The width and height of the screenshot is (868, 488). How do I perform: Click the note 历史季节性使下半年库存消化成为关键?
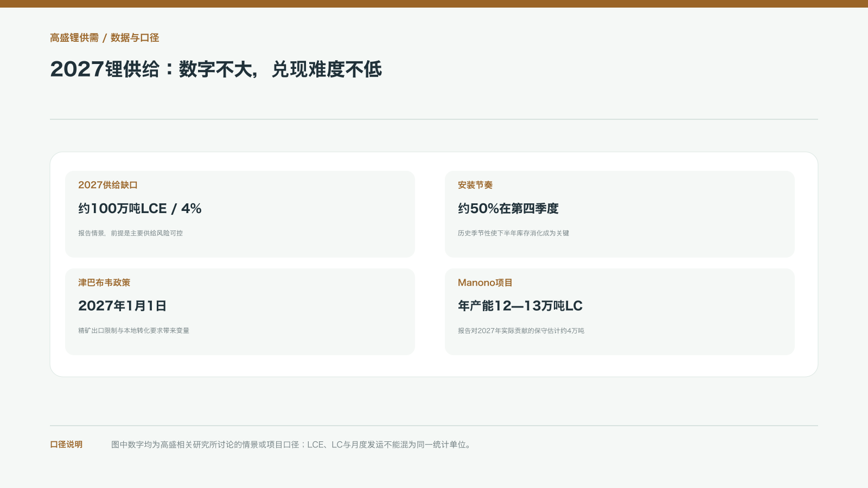coord(514,233)
